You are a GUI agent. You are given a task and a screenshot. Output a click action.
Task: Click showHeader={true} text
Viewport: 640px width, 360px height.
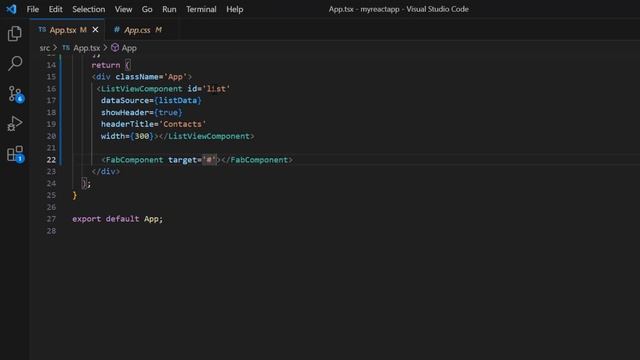coord(142,112)
